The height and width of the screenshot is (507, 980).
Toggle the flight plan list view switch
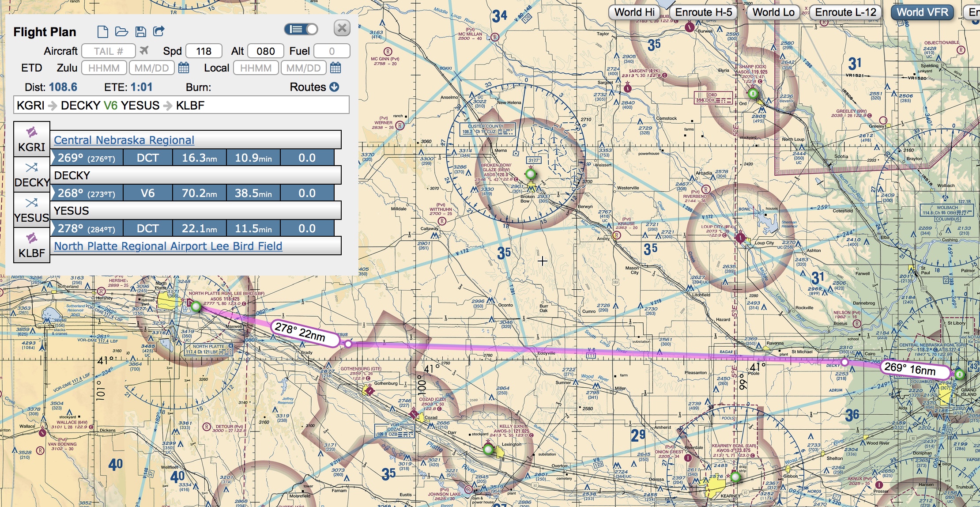tap(301, 29)
